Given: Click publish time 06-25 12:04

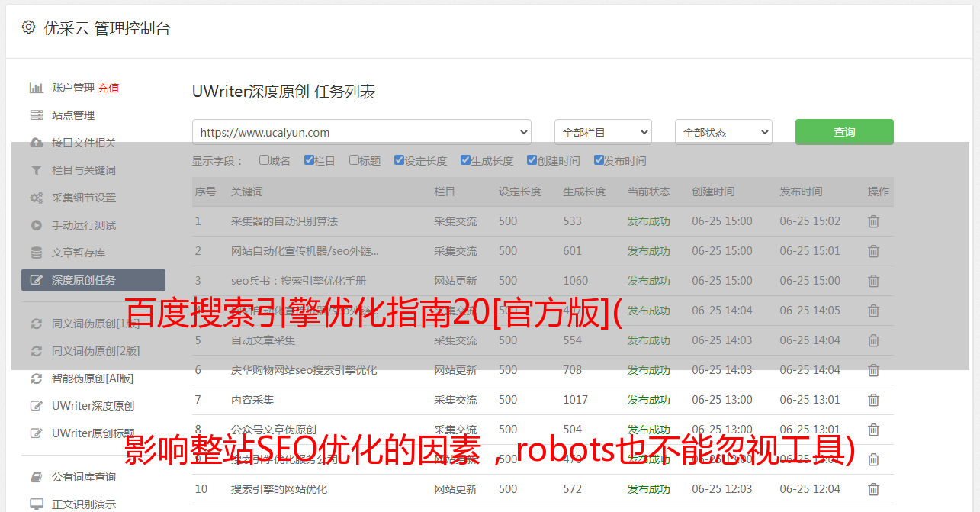Looking at the screenshot, I should (810, 489).
